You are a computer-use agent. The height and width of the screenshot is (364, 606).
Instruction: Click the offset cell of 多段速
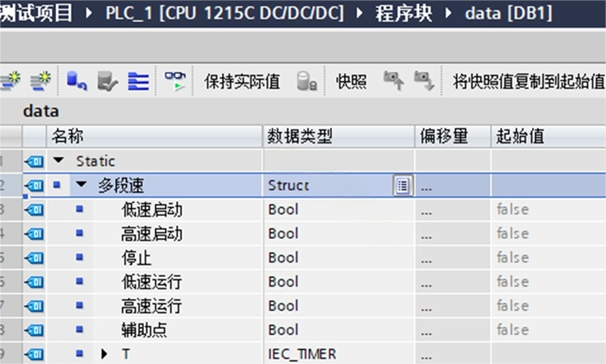point(453,186)
